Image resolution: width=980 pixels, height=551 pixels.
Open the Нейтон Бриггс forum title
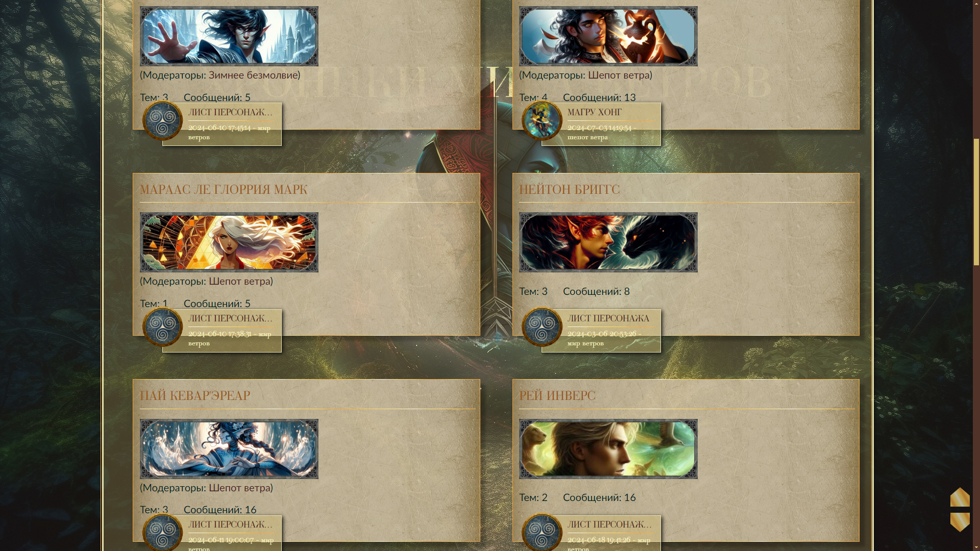point(569,189)
